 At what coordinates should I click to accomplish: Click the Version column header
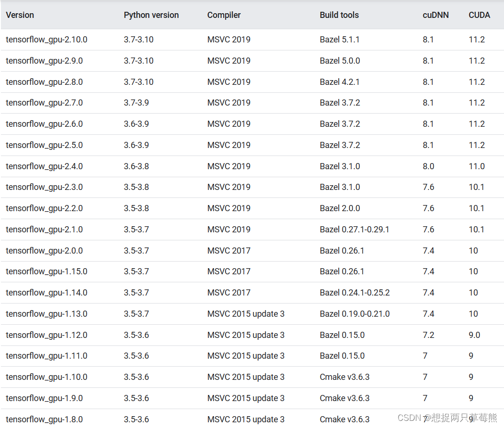click(x=20, y=15)
